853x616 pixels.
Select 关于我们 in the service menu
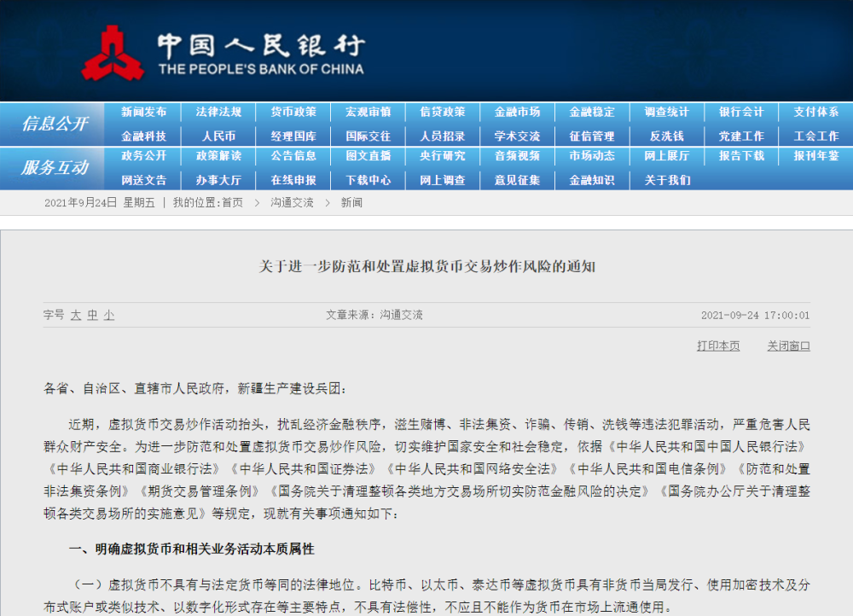(x=666, y=180)
